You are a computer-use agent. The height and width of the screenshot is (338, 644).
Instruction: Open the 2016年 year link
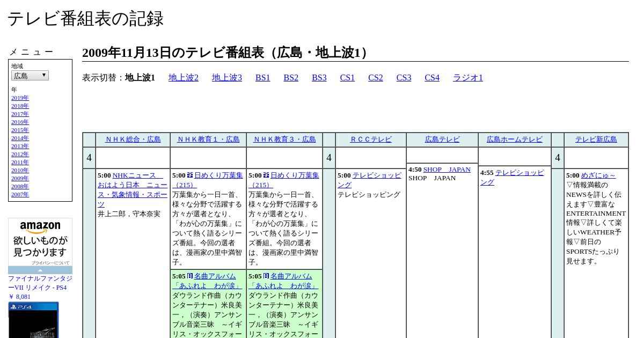[x=20, y=122]
